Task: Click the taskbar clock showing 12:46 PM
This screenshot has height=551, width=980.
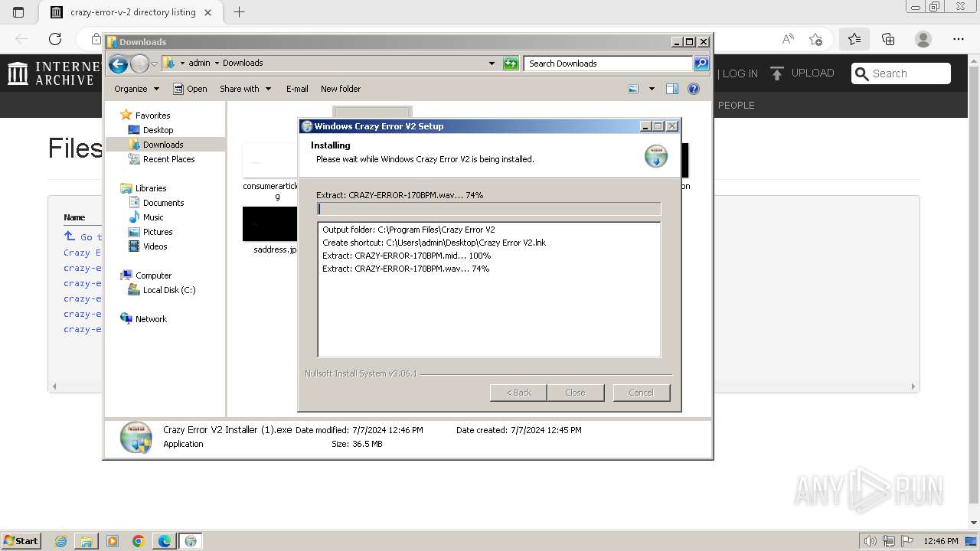Action: click(x=940, y=541)
